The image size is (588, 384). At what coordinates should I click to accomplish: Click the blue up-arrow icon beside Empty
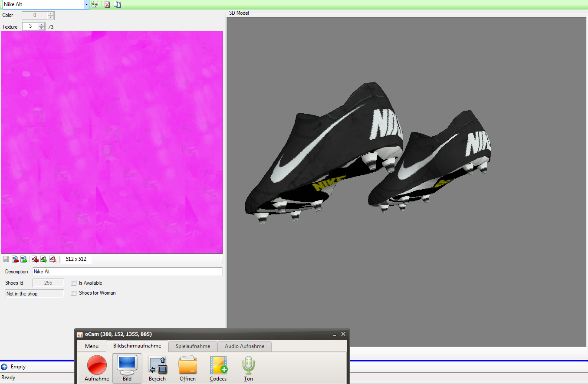pyautogui.click(x=4, y=367)
